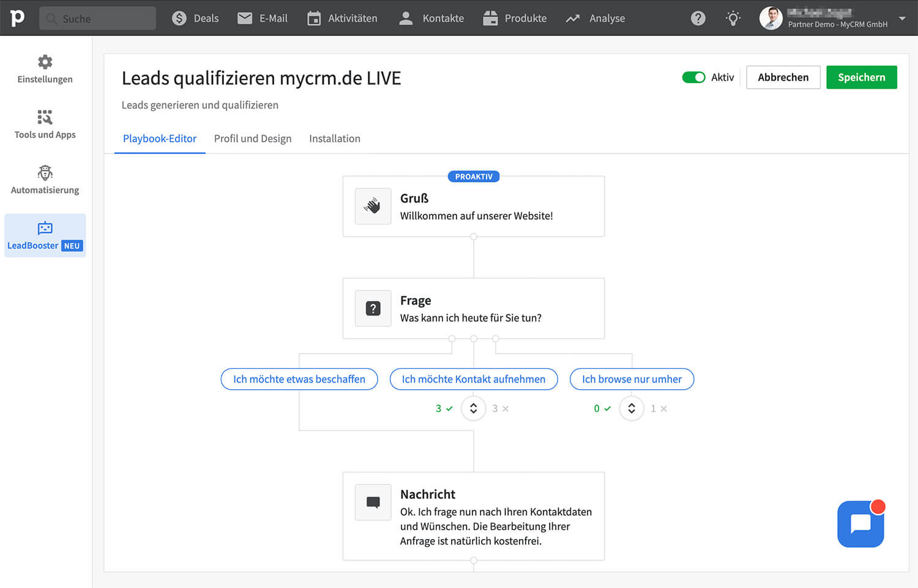Expand the user account dropdown arrow
The width and height of the screenshot is (918, 588).
(x=902, y=18)
